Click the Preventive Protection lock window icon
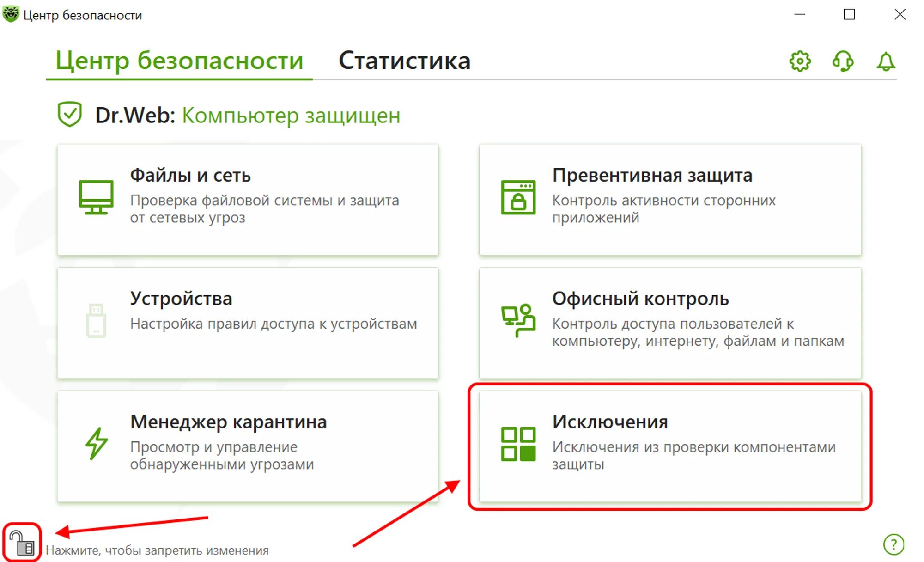 (518, 197)
